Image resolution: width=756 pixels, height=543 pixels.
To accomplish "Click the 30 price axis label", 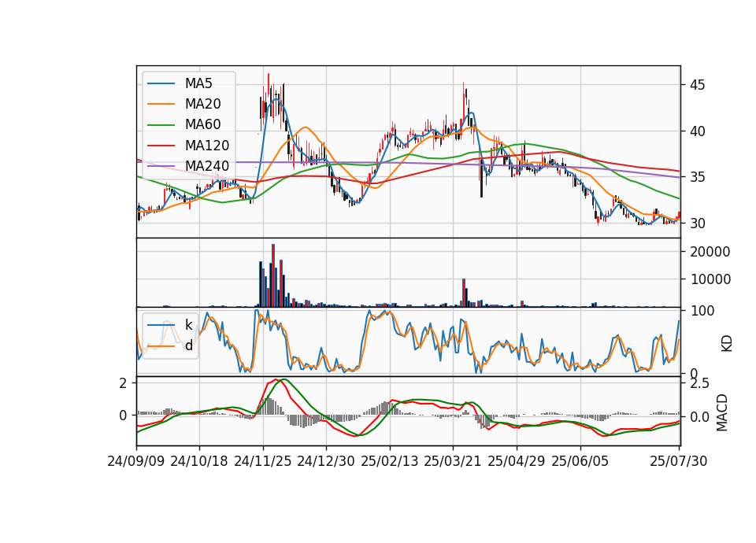I will tap(697, 223).
